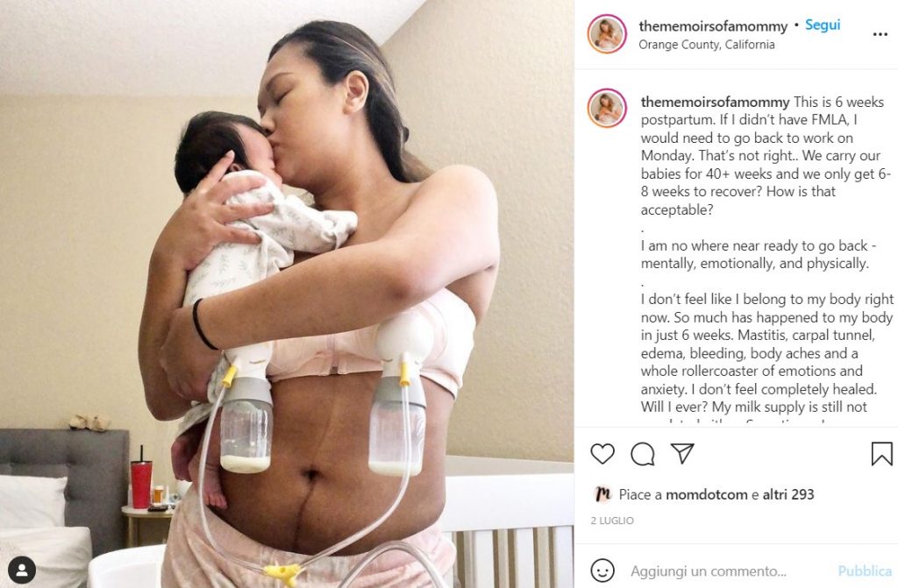Viewport: 898px width, 588px height.
Task: Click the Pubblica button
Action: tap(864, 570)
